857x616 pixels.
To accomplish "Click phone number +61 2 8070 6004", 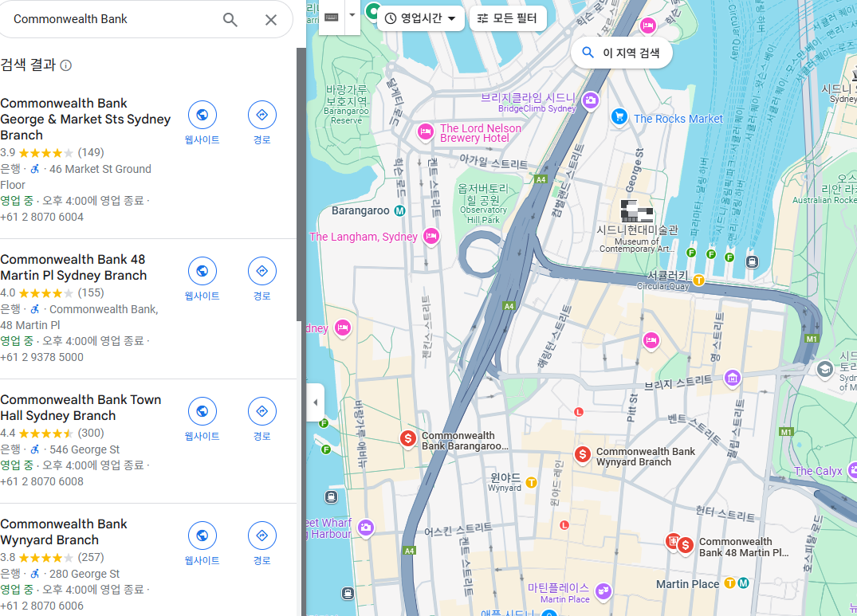I will click(x=42, y=217).
